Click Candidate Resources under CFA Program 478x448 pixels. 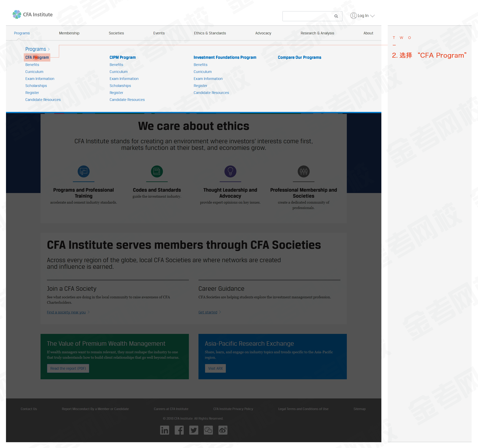tap(43, 99)
